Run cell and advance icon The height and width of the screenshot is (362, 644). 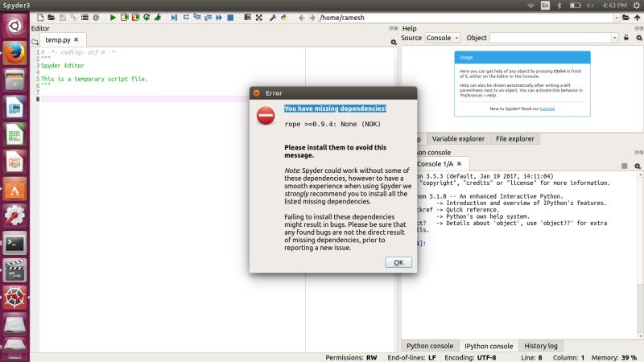(x=135, y=18)
